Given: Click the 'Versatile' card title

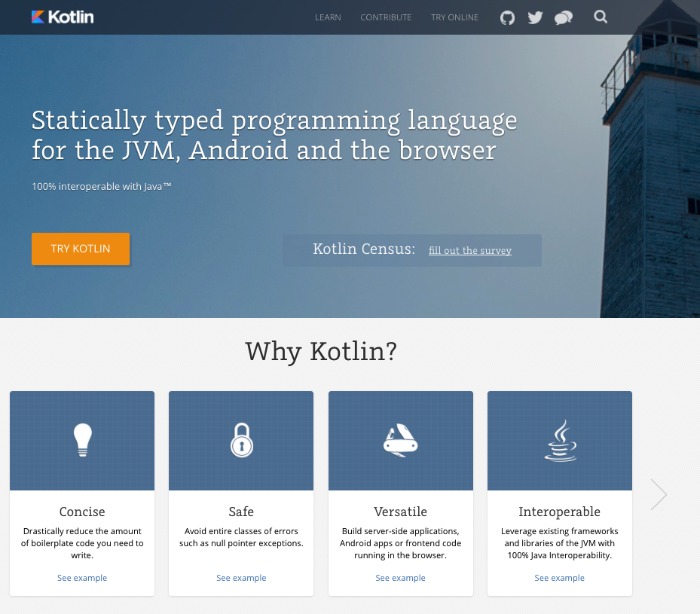Looking at the screenshot, I should pos(400,512).
